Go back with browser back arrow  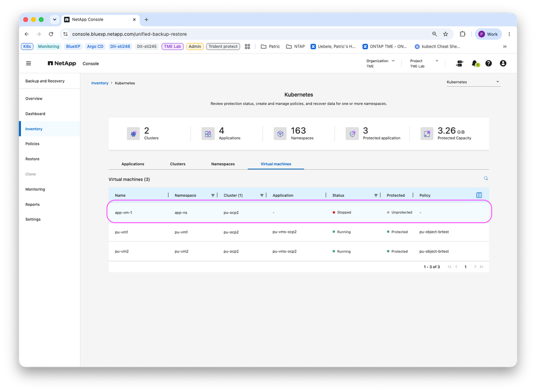(x=27, y=34)
